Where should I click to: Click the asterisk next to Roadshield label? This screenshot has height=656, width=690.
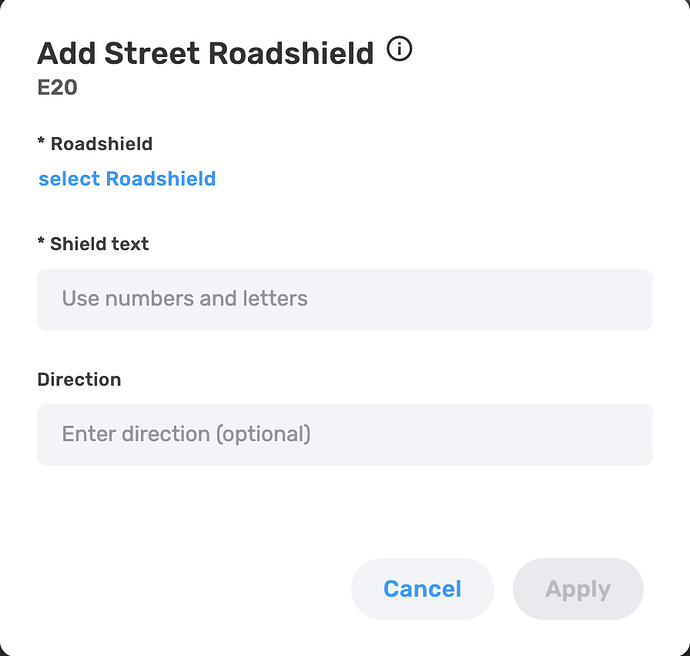click(x=42, y=143)
